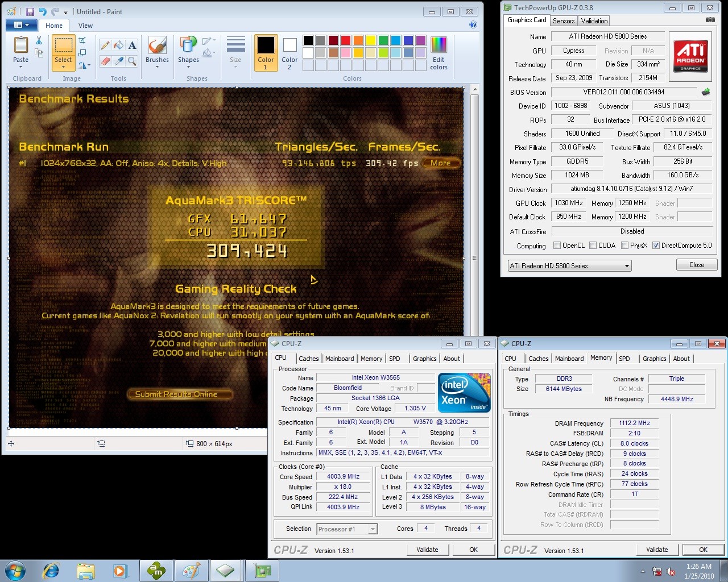Click OK in left CPU-Z window
The image size is (728, 582).
pos(473,550)
